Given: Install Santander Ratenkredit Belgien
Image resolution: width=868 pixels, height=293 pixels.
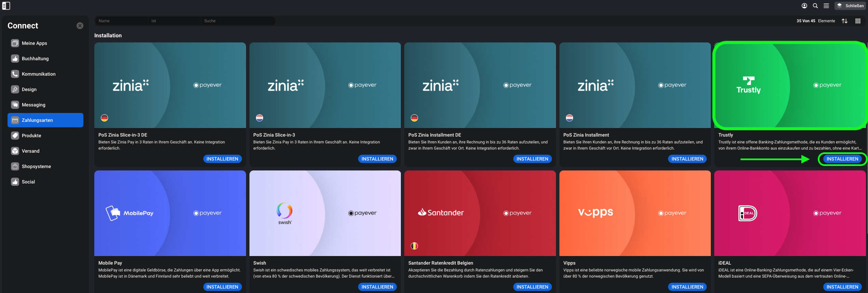Looking at the screenshot, I should (x=532, y=287).
